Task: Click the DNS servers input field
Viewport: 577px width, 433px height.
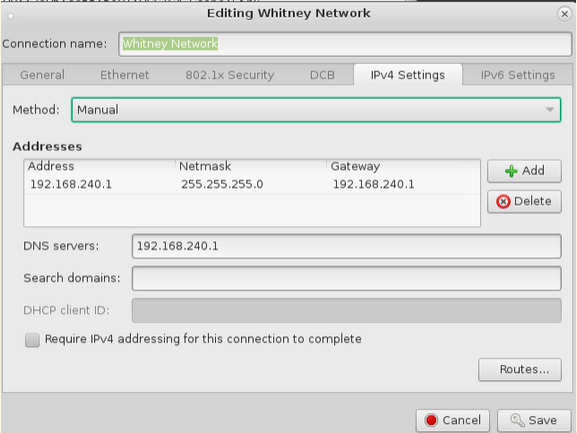Action: pos(347,246)
